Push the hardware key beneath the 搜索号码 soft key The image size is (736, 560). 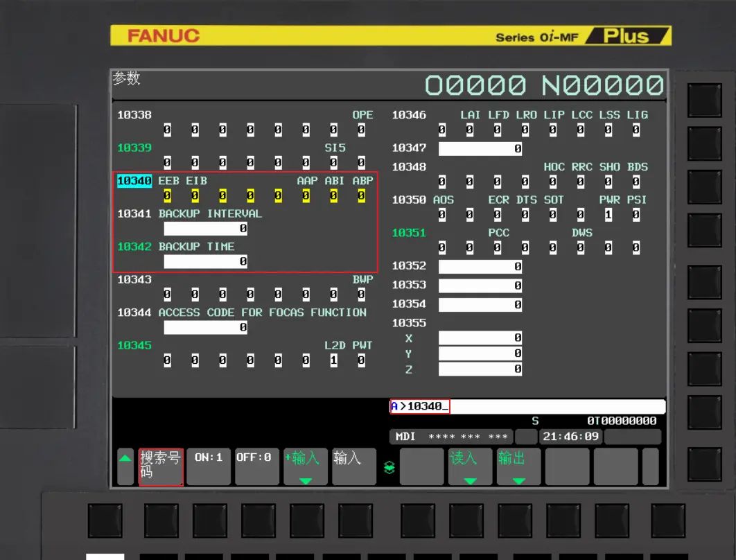click(x=161, y=520)
